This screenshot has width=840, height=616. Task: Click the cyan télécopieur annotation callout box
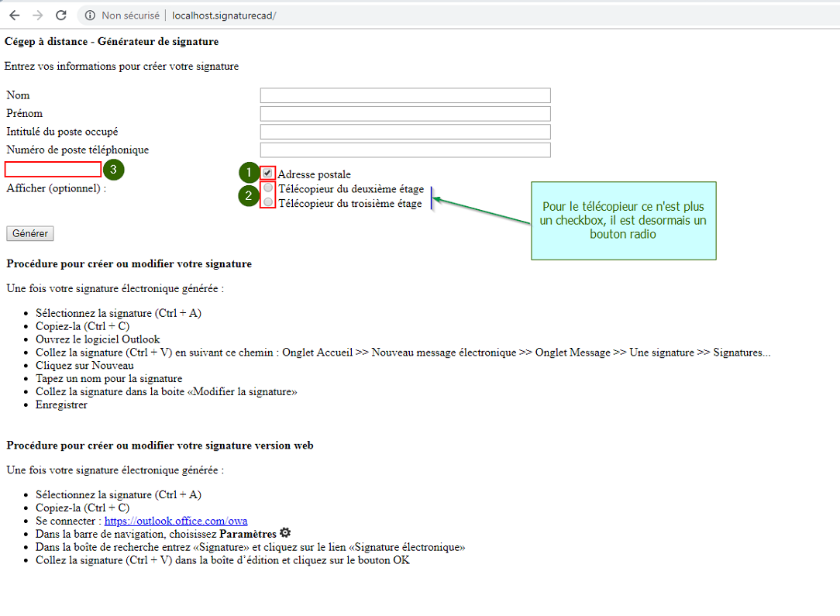tap(623, 221)
